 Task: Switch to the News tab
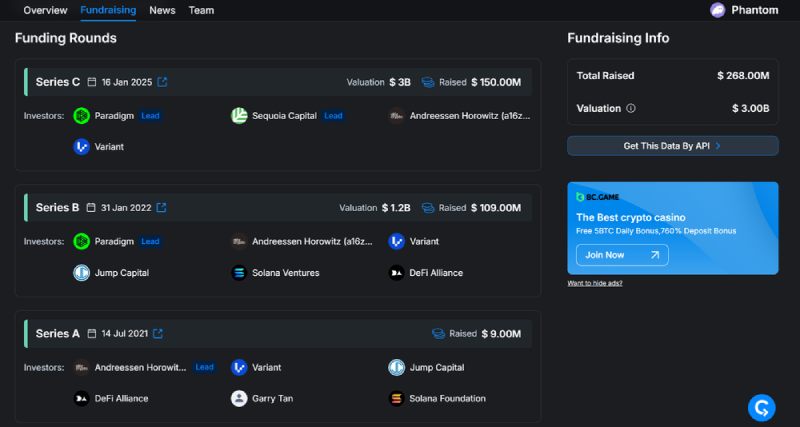[162, 10]
